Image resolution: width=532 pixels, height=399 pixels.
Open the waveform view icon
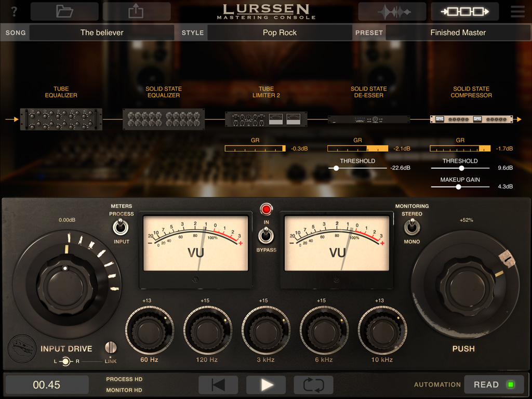[392, 11]
